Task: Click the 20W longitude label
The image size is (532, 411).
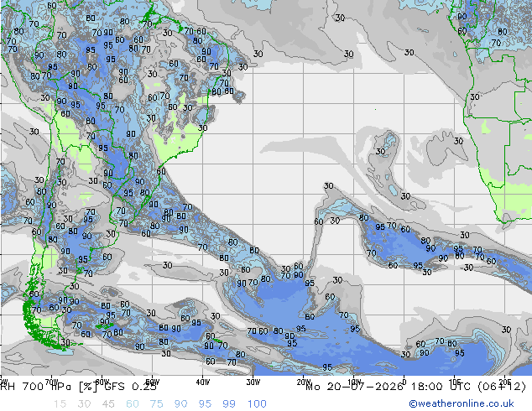Action: 303,382
